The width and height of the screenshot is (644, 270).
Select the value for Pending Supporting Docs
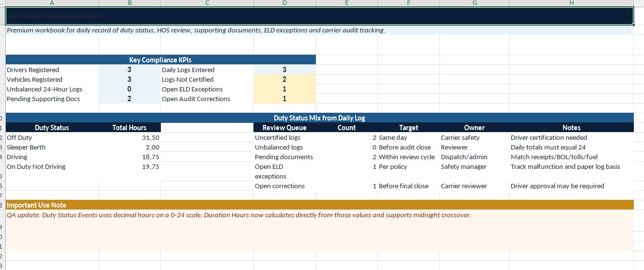(x=129, y=99)
